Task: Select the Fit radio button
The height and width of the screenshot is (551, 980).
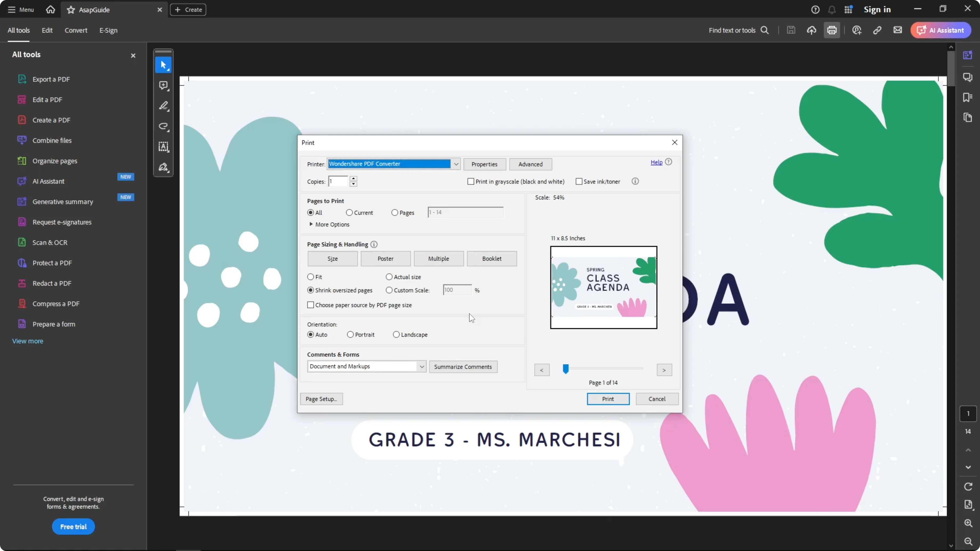Action: click(x=311, y=277)
